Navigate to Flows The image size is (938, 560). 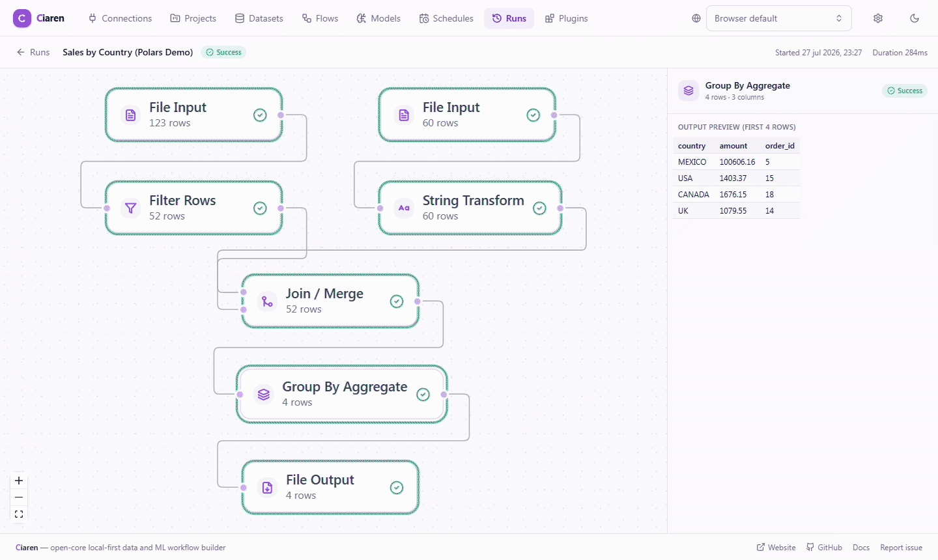320,18
